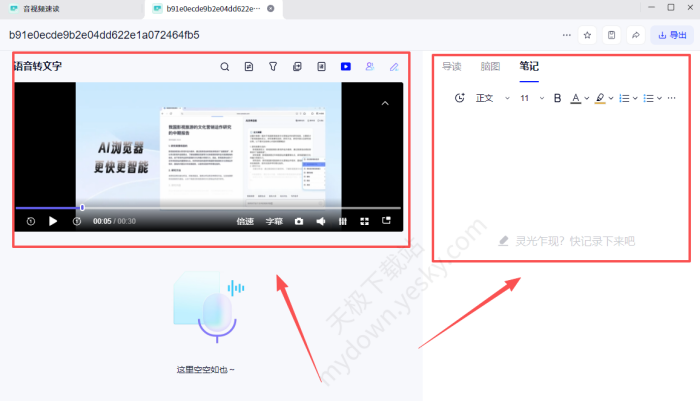Click the copy-plus icon in transcript toolbar
The width and height of the screenshot is (700, 401).
click(x=297, y=67)
